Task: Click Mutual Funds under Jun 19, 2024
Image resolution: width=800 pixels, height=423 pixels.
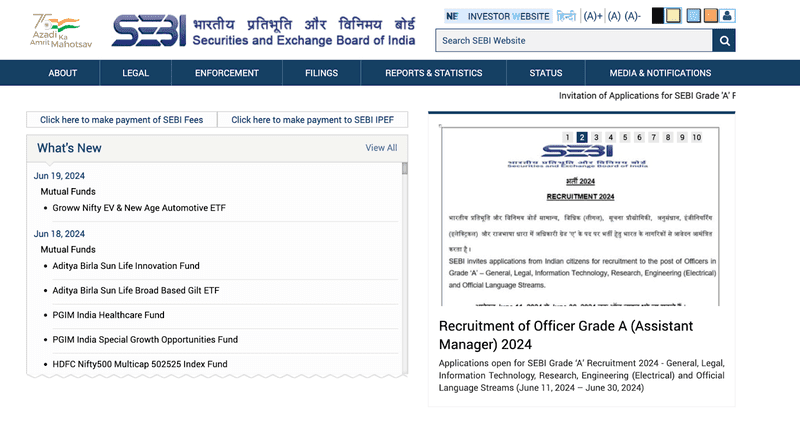Action: pyautogui.click(x=68, y=192)
